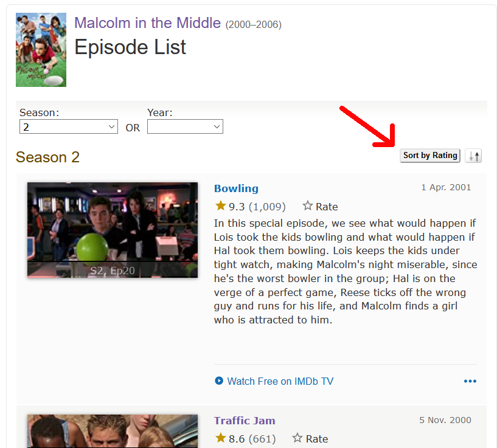
Task: Click the Rate label for Bowling
Action: point(327,207)
